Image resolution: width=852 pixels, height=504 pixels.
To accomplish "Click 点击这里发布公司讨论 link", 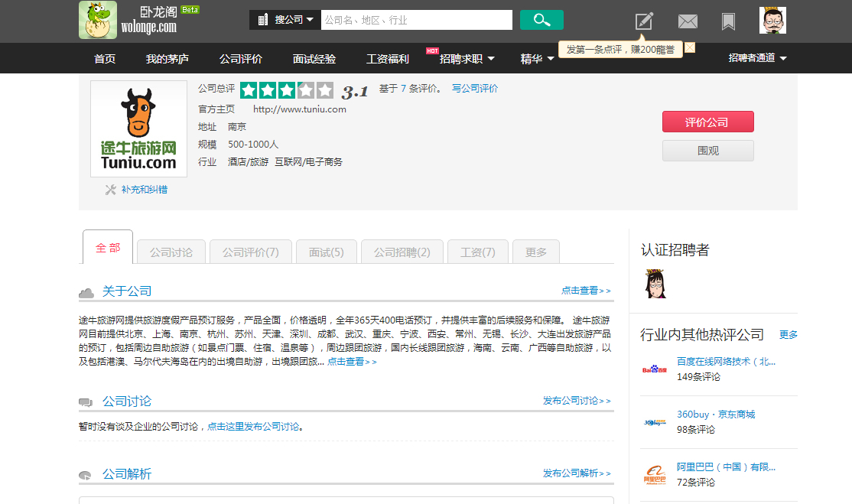I will coord(253,426).
